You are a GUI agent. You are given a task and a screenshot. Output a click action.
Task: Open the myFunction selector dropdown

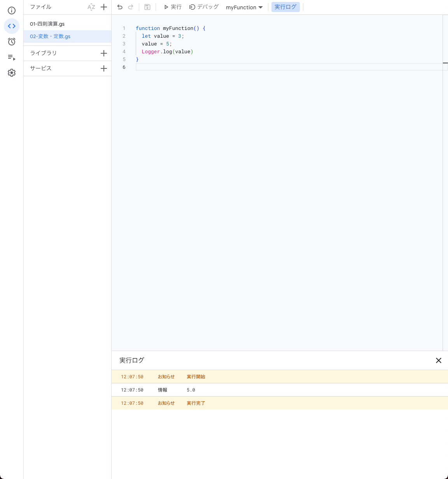coord(244,7)
